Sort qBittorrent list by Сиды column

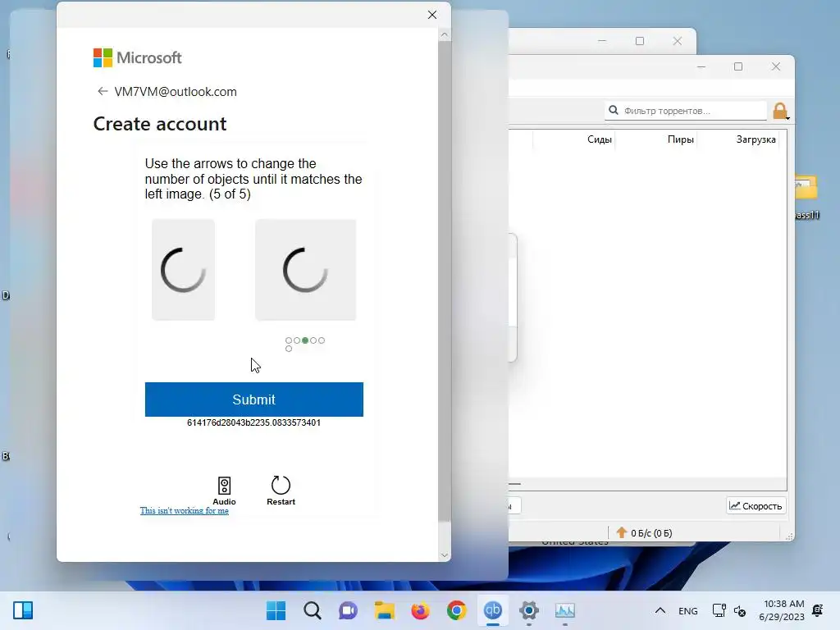[x=599, y=139]
